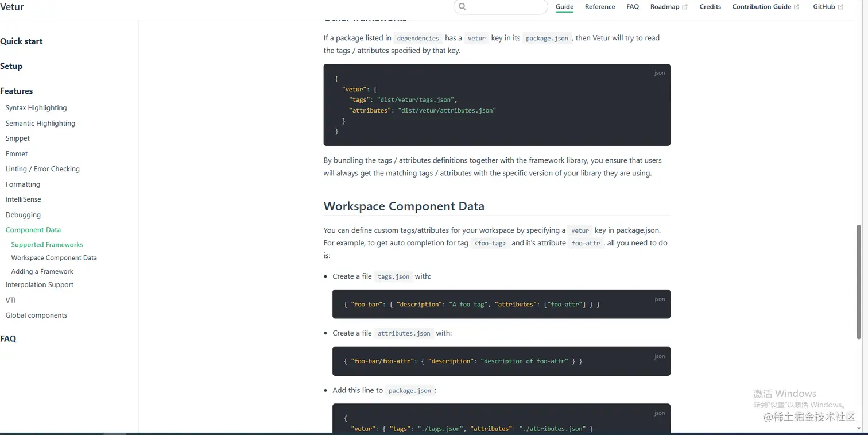
Task: Click the external link icon beside Roadmap
Action: pyautogui.click(x=685, y=7)
